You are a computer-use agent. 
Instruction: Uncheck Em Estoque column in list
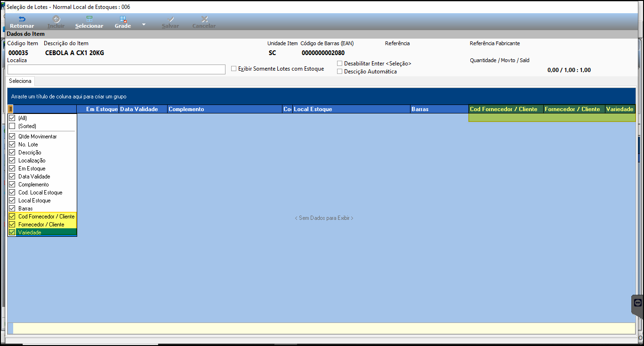(12, 169)
